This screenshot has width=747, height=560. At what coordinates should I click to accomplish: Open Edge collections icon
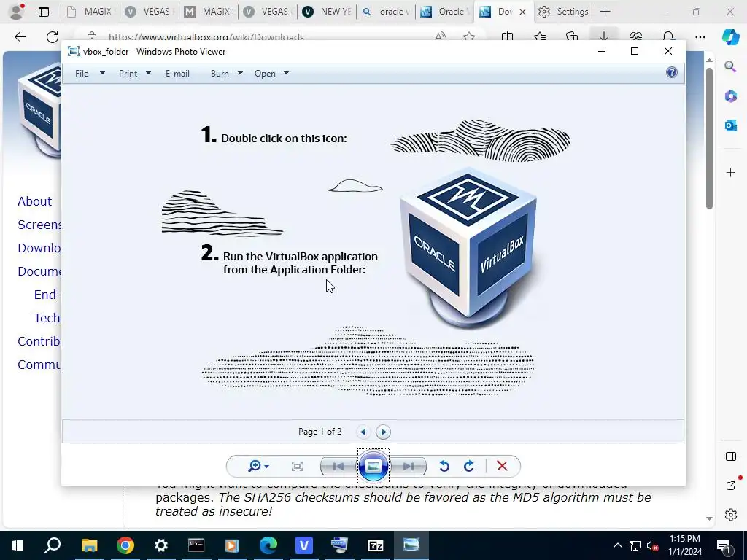572,36
